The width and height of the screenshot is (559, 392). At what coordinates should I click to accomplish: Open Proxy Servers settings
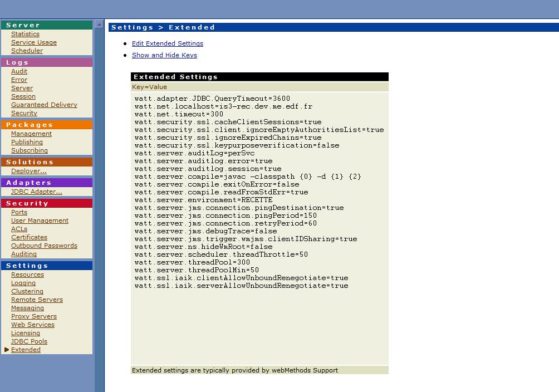[x=34, y=316]
